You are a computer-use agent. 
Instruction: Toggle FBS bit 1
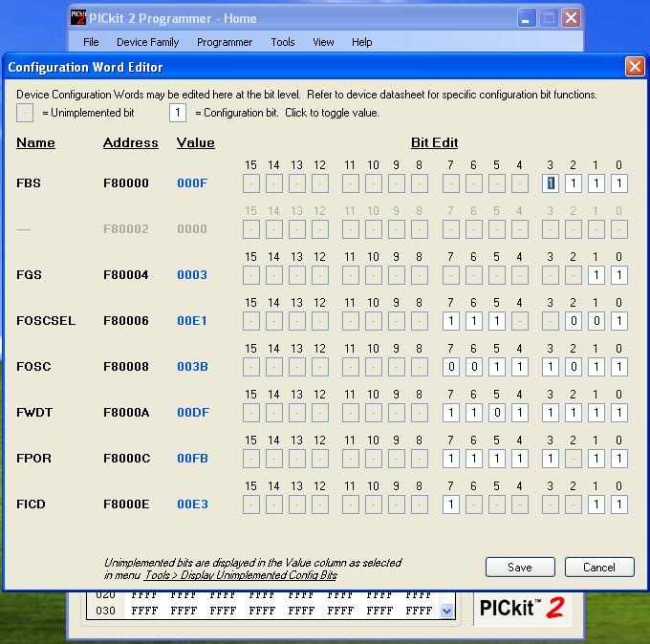coord(596,183)
